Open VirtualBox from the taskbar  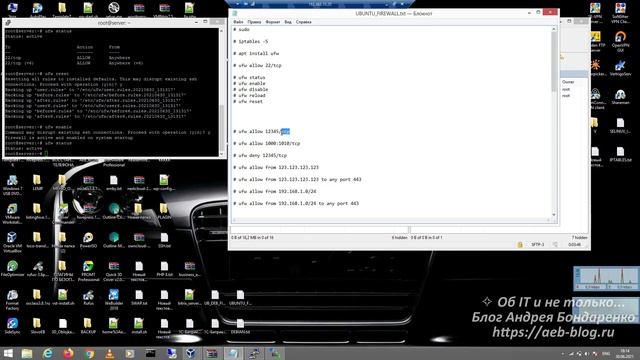(x=191, y=353)
